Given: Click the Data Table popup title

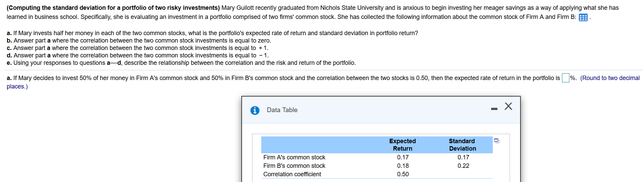Looking at the screenshot, I should tap(282, 110).
